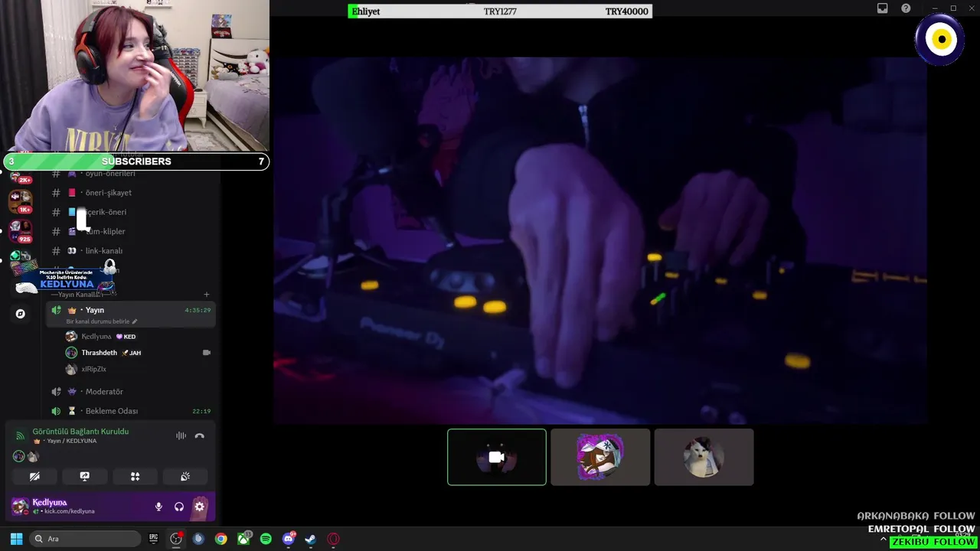
Task: Open Discord from taskbar
Action: [289, 539]
